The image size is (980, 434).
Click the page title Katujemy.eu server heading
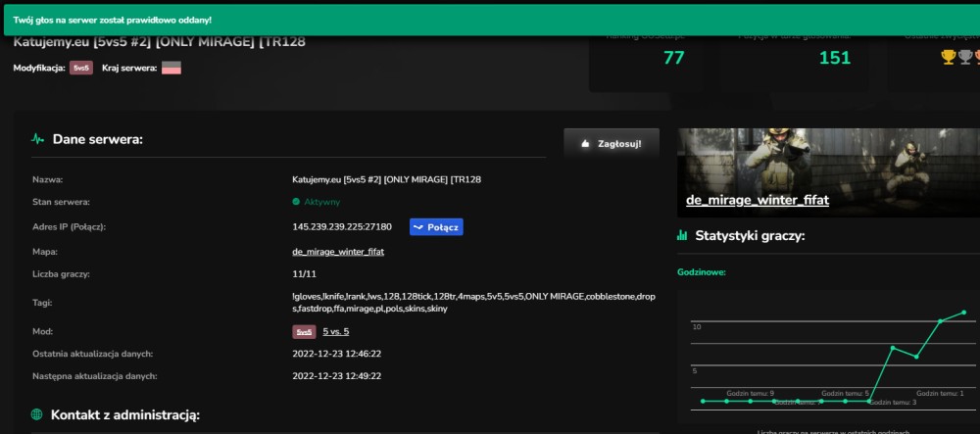160,42
